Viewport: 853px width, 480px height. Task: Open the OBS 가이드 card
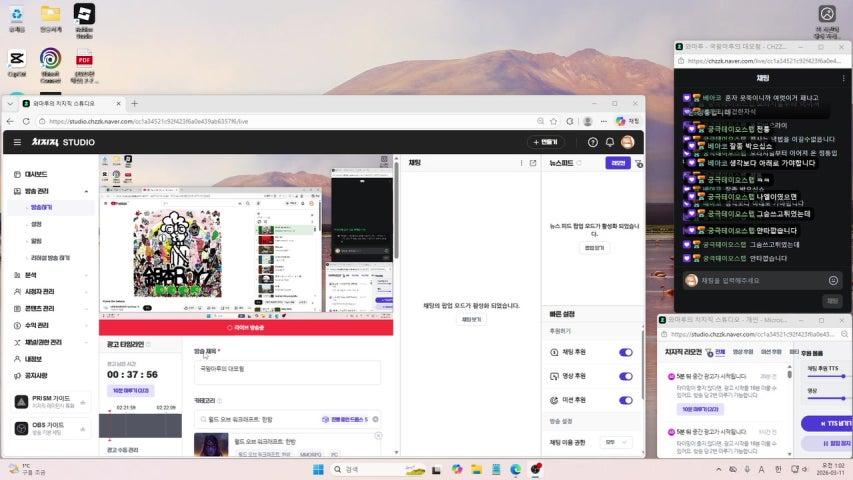[x=51, y=428]
